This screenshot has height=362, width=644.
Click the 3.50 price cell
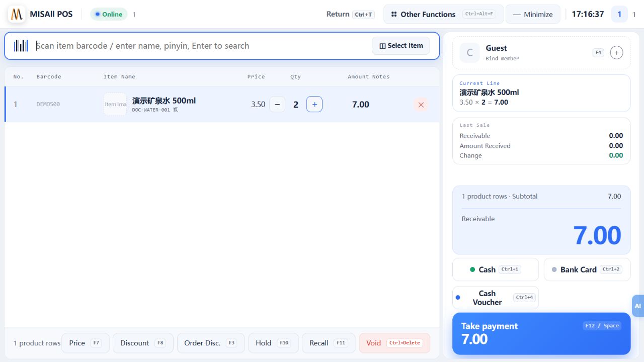coord(258,105)
